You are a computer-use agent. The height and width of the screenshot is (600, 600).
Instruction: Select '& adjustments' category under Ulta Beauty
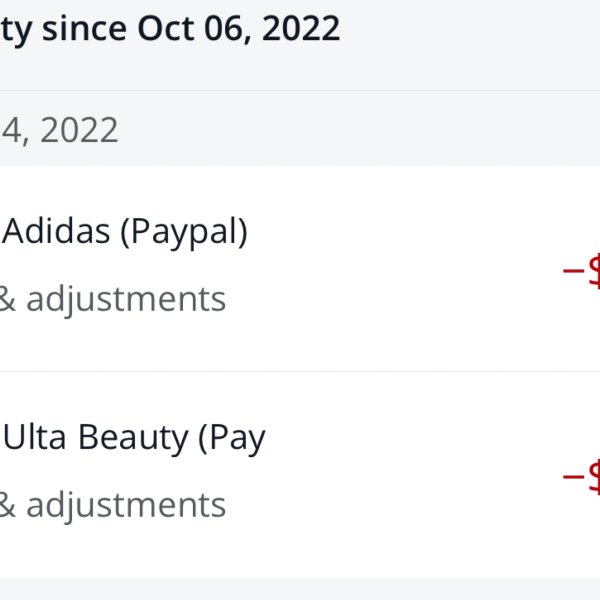pyautogui.click(x=112, y=505)
